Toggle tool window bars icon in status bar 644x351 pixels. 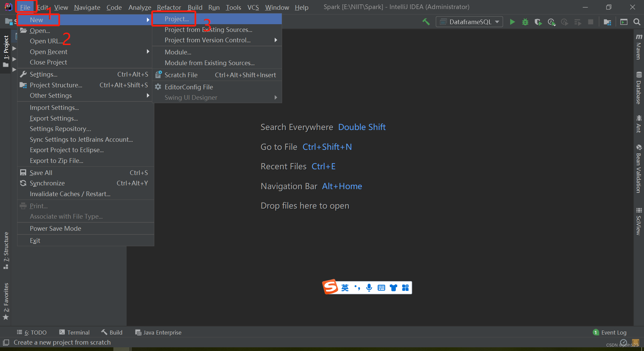(6, 343)
